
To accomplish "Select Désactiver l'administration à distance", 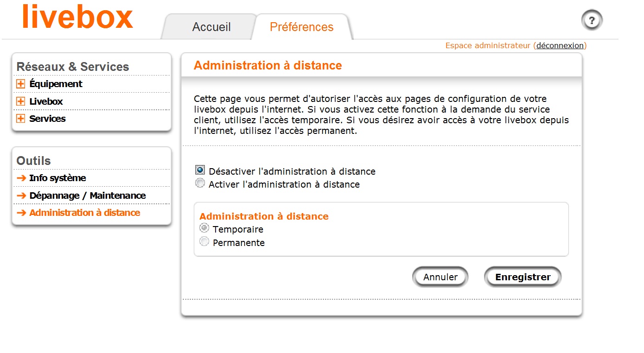I will (x=200, y=170).
